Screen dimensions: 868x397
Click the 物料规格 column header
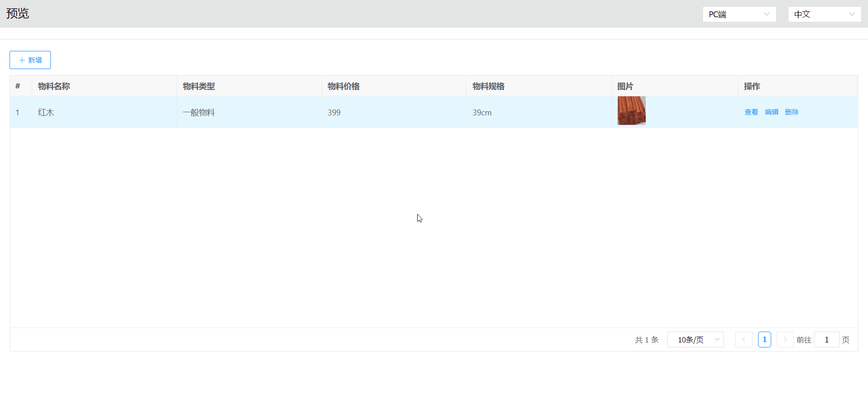(489, 86)
